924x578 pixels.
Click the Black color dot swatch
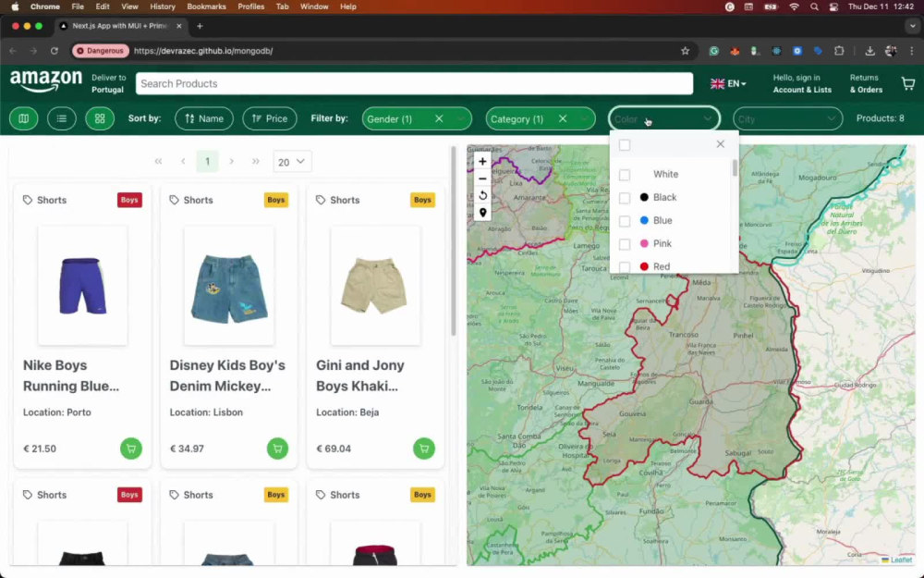pyautogui.click(x=644, y=198)
